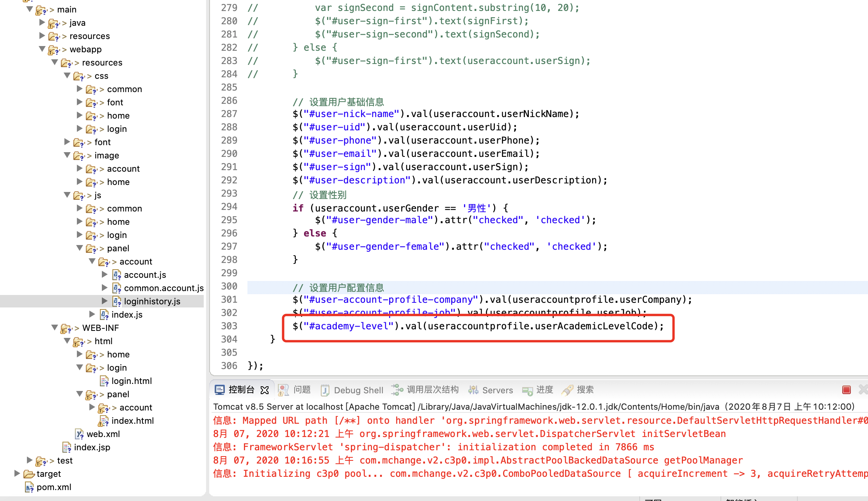Image resolution: width=868 pixels, height=501 pixels.
Task: Click the account.js JavaScript file icon
Action: point(117,274)
